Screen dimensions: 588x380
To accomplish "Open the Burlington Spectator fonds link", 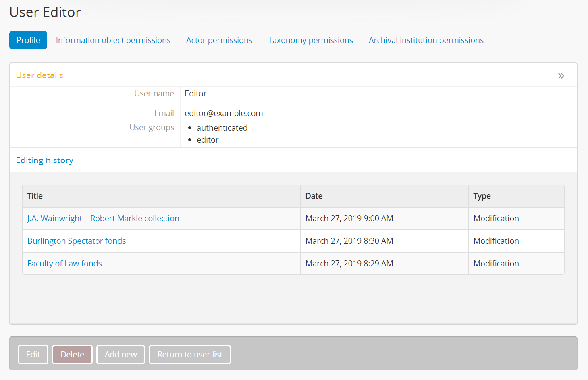I will pos(77,241).
